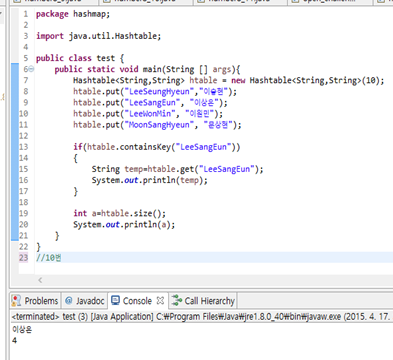393x360 pixels.
Task: Click the put line with "LeeSeungHyeun"
Action: coord(155,91)
